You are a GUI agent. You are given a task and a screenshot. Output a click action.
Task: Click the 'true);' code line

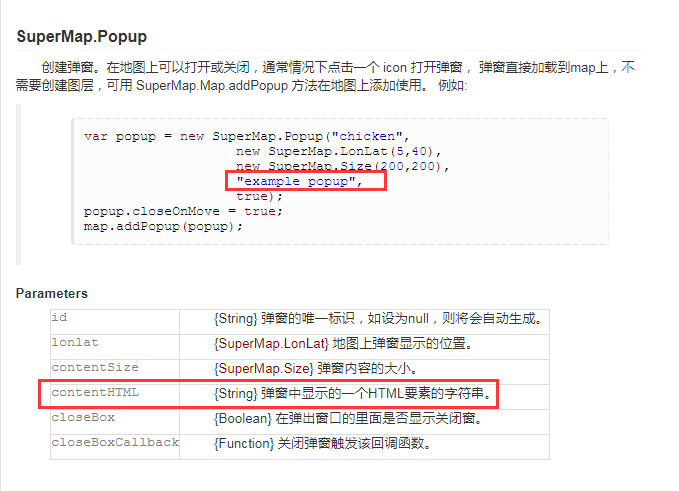point(259,196)
